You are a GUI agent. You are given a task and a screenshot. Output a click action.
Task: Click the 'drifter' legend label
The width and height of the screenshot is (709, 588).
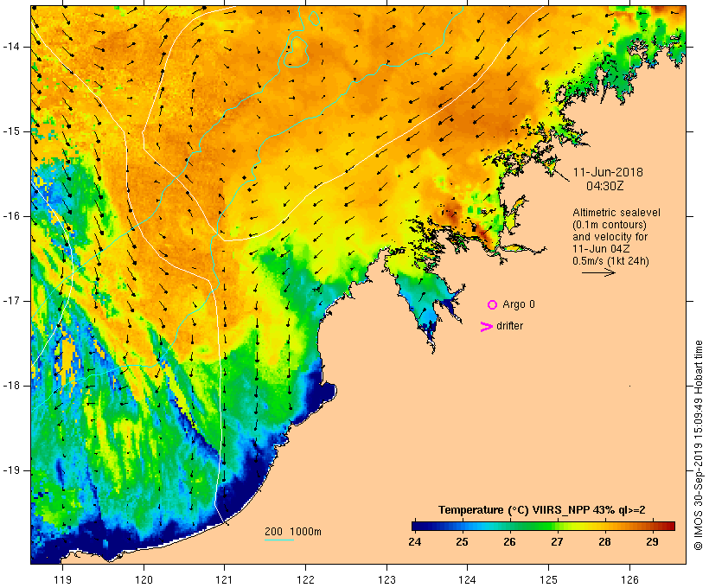coord(509,326)
